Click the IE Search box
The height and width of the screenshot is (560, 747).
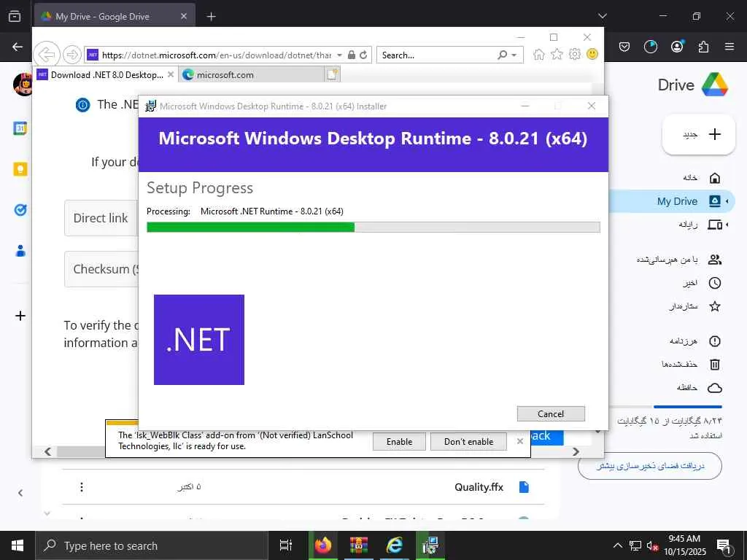pos(436,55)
